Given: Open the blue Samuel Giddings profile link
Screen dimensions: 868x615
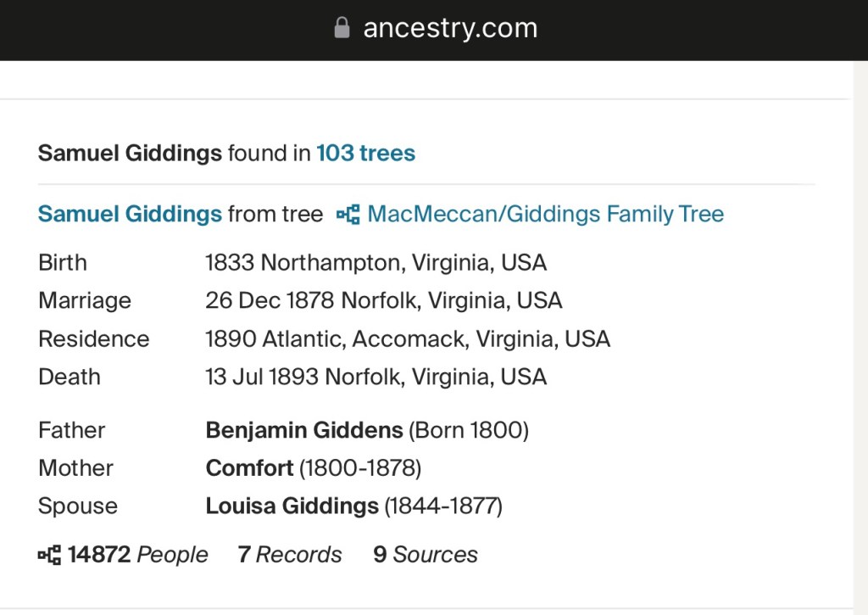Looking at the screenshot, I should pyautogui.click(x=130, y=214).
